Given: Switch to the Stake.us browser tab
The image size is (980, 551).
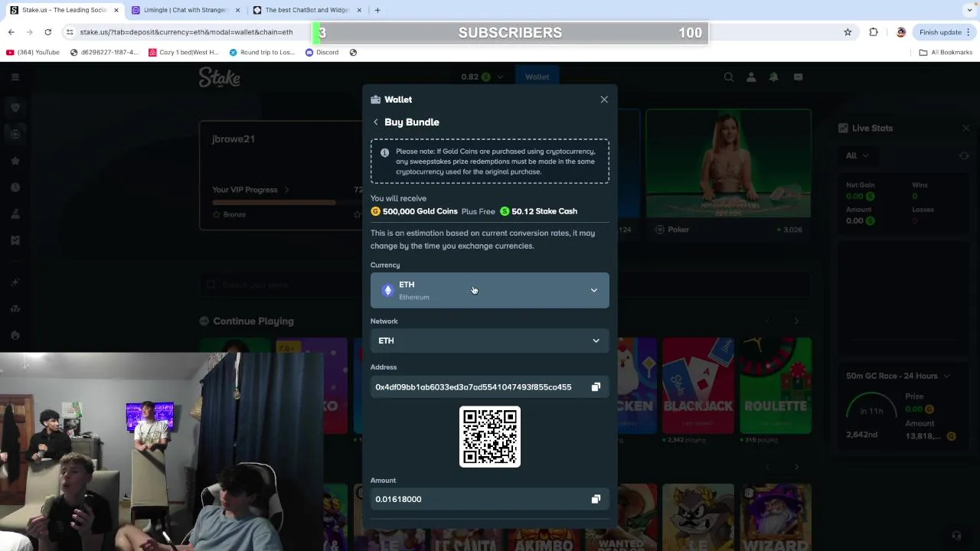Looking at the screenshot, I should tap(64, 10).
